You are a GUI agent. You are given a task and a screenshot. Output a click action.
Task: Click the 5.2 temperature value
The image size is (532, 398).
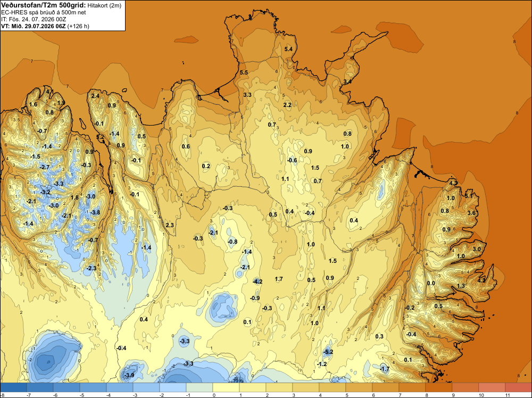(101, 137)
